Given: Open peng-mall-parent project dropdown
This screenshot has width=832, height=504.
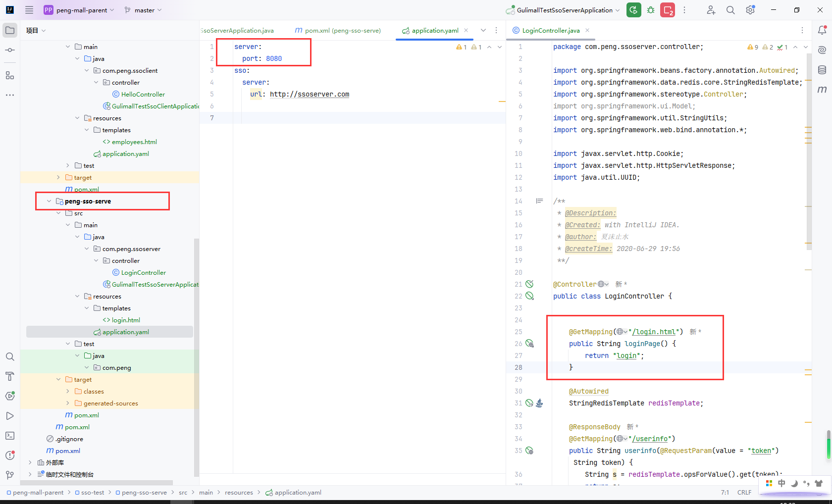Looking at the screenshot, I should tap(79, 10).
